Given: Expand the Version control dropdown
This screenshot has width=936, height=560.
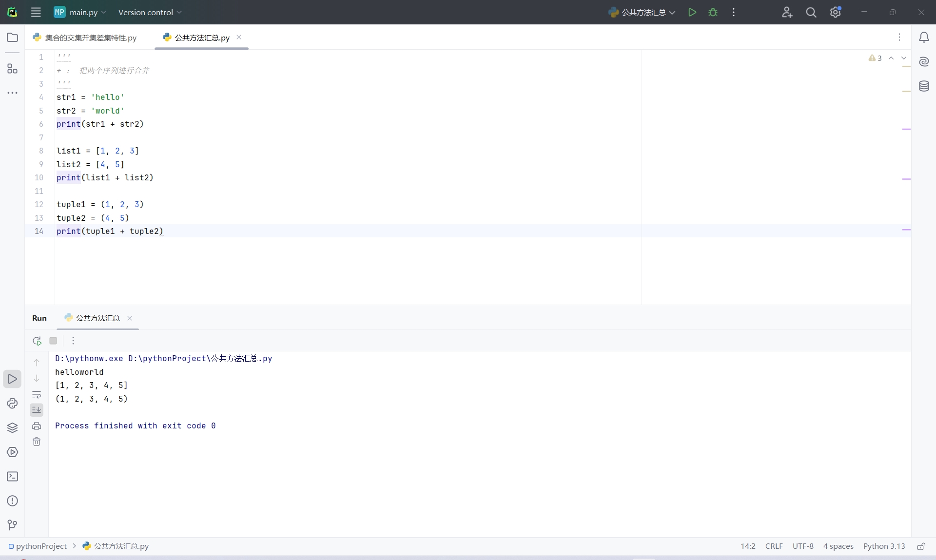Looking at the screenshot, I should (x=150, y=12).
